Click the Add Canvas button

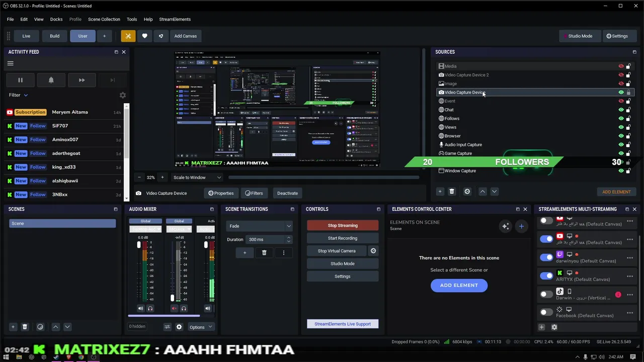[x=186, y=36]
